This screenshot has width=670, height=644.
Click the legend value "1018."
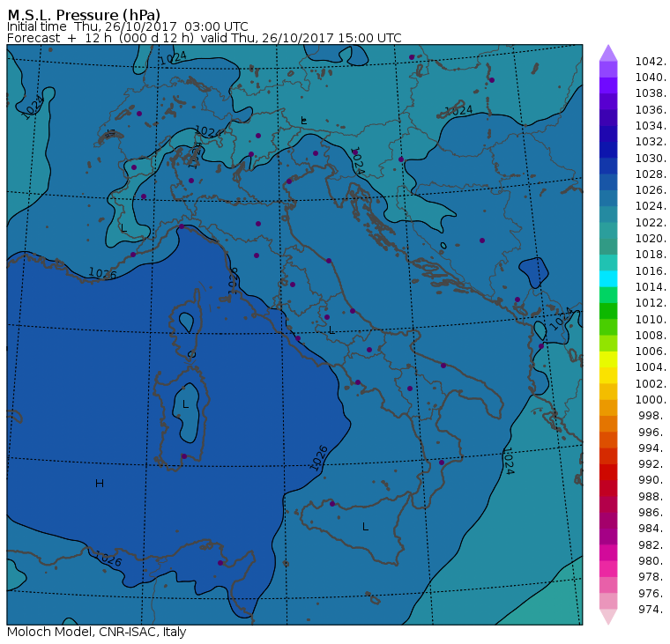[651, 255]
